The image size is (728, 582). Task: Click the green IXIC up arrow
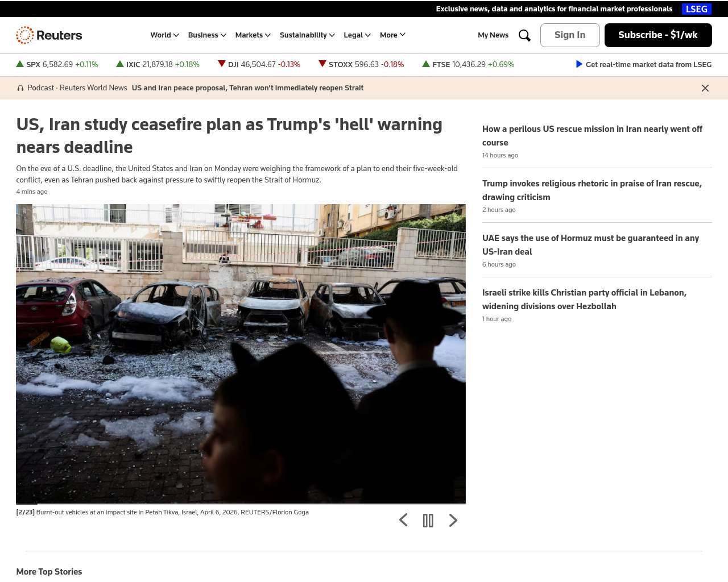click(120, 64)
